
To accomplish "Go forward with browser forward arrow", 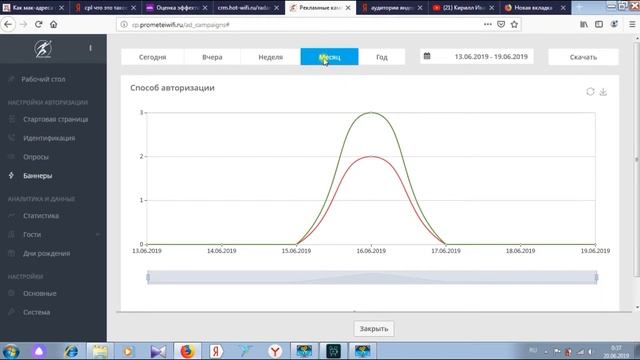I will (23, 24).
